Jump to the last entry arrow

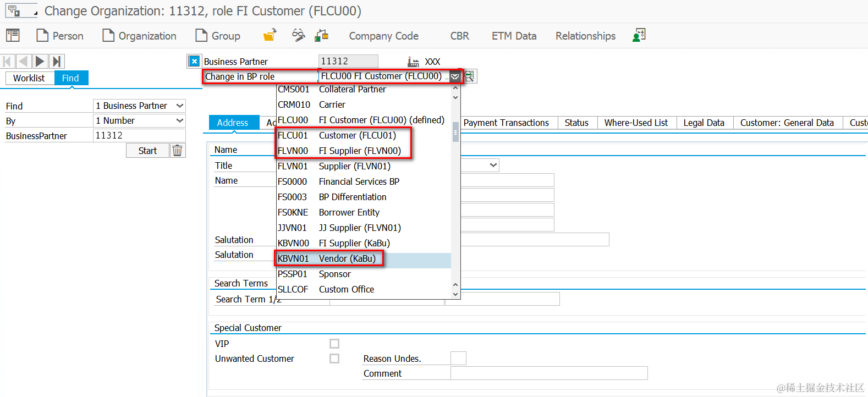57,61
